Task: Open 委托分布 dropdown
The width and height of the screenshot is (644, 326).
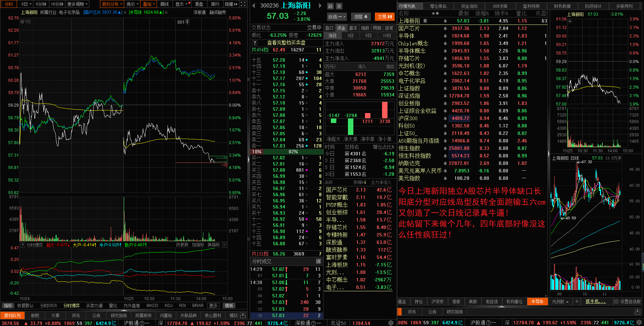Action: click(x=112, y=4)
